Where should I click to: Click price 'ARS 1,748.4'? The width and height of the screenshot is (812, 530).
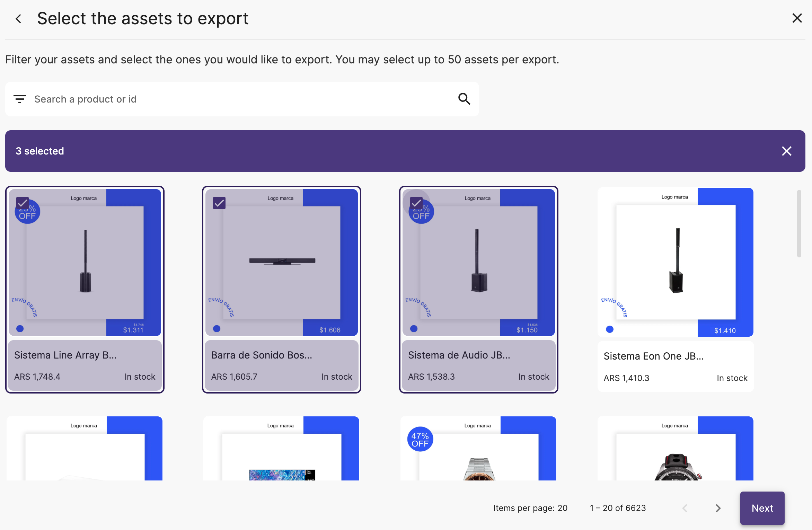[37, 377]
